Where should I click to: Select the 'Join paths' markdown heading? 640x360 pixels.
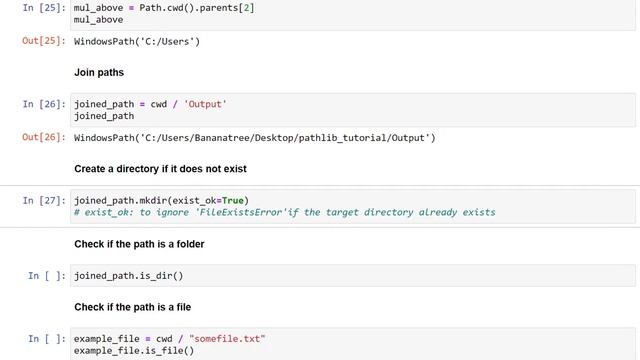point(99,72)
